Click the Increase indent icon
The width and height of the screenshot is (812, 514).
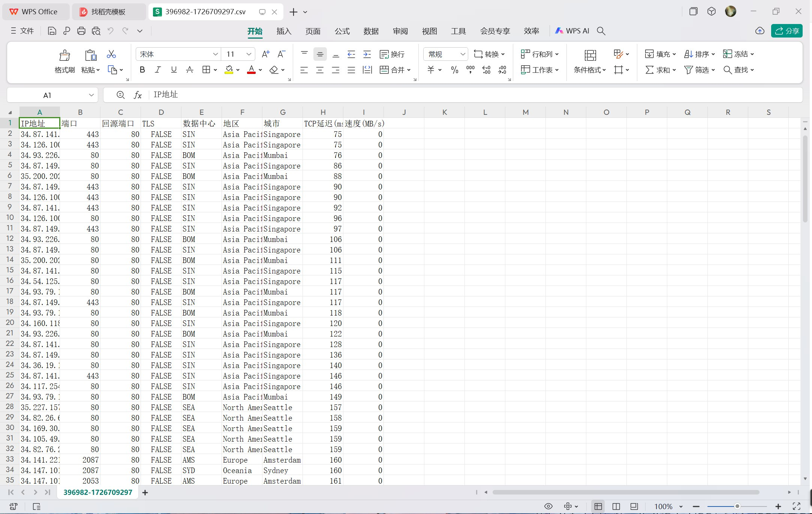tap(367, 54)
